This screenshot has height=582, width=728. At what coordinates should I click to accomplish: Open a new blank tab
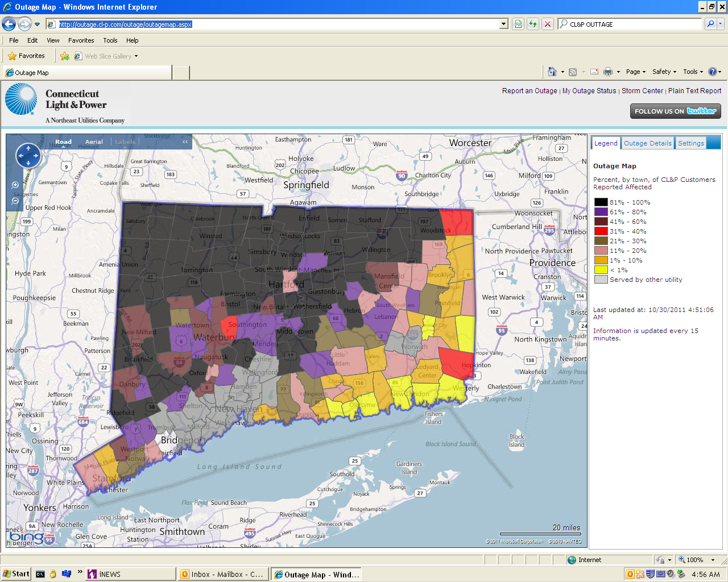181,73
